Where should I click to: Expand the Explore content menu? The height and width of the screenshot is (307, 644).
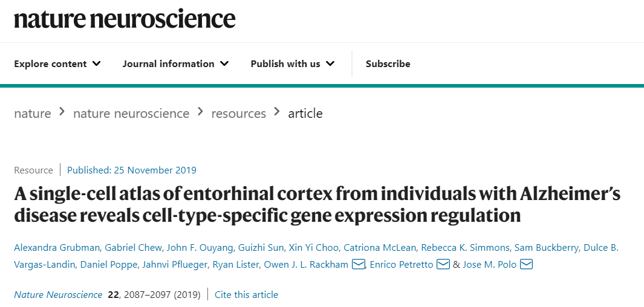57,64
